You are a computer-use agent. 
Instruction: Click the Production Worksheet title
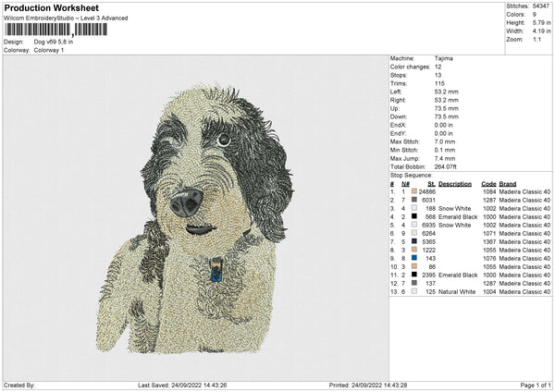click(52, 7)
